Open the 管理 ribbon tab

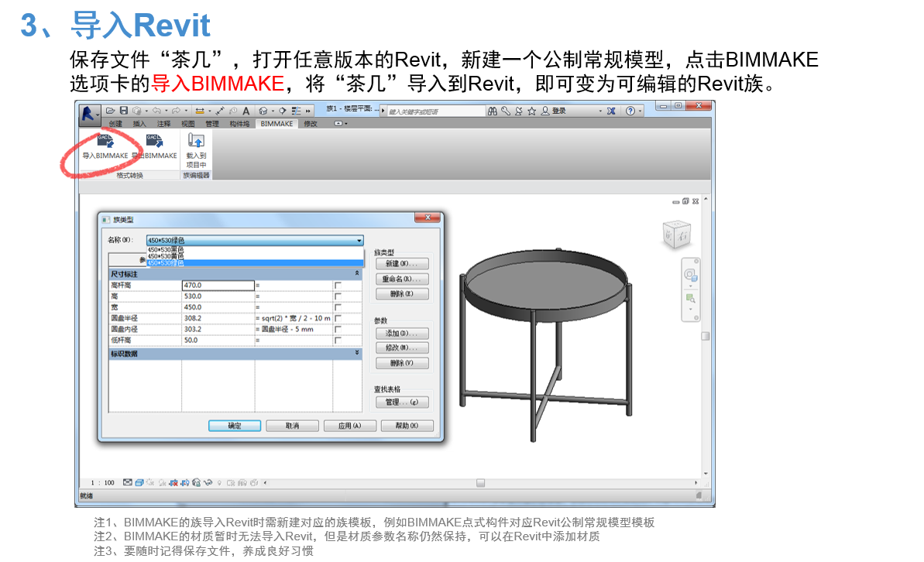pyautogui.click(x=212, y=124)
